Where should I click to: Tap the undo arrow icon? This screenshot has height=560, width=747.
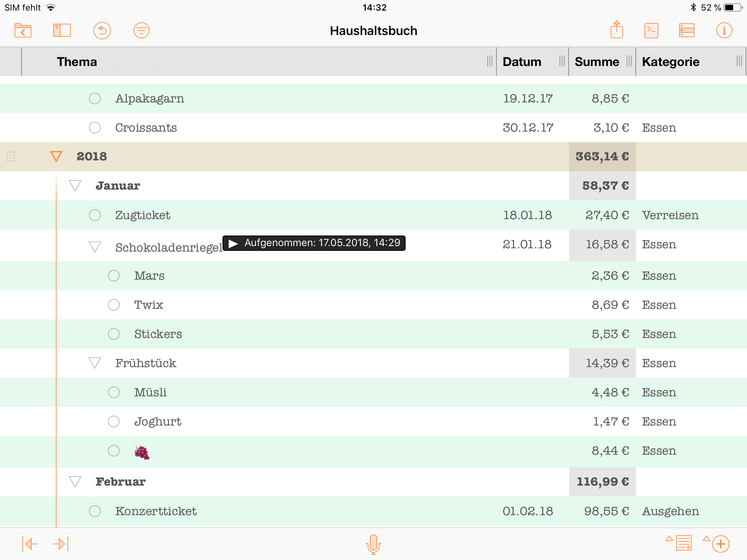click(102, 30)
